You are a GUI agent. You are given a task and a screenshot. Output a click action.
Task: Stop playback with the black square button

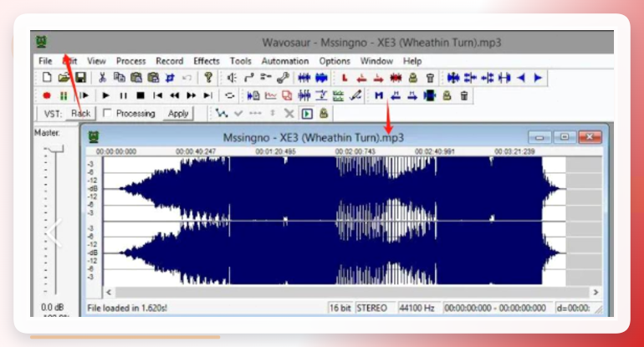pyautogui.click(x=140, y=95)
